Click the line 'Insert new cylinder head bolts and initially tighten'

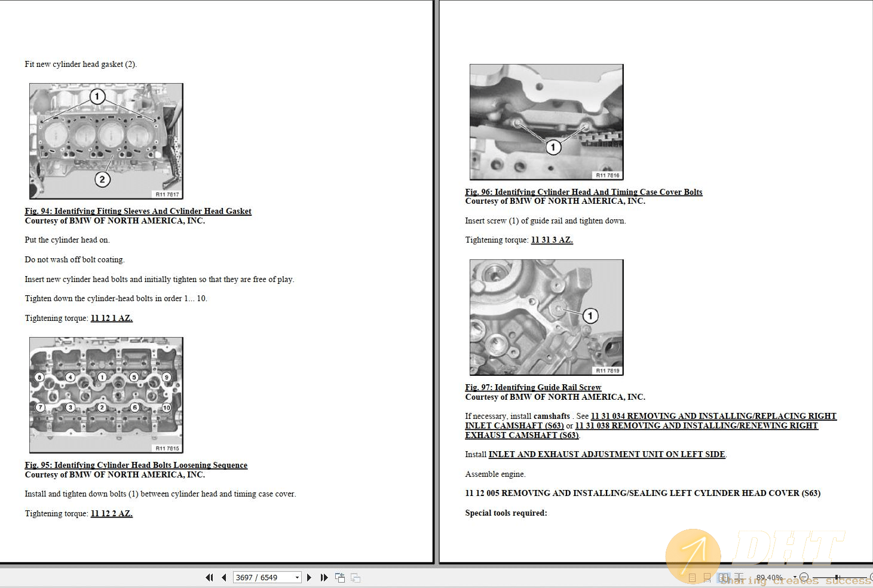(160, 279)
